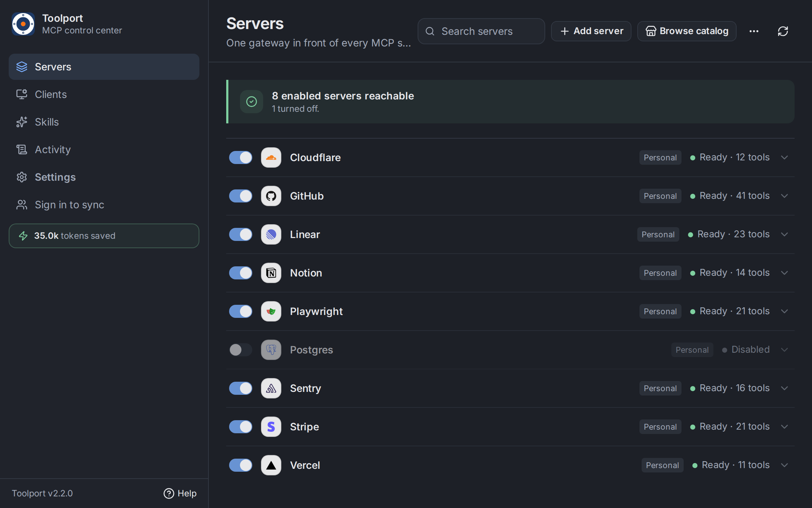Click the green check status icon in banner
Screen dimensions: 812x508
click(252, 102)
